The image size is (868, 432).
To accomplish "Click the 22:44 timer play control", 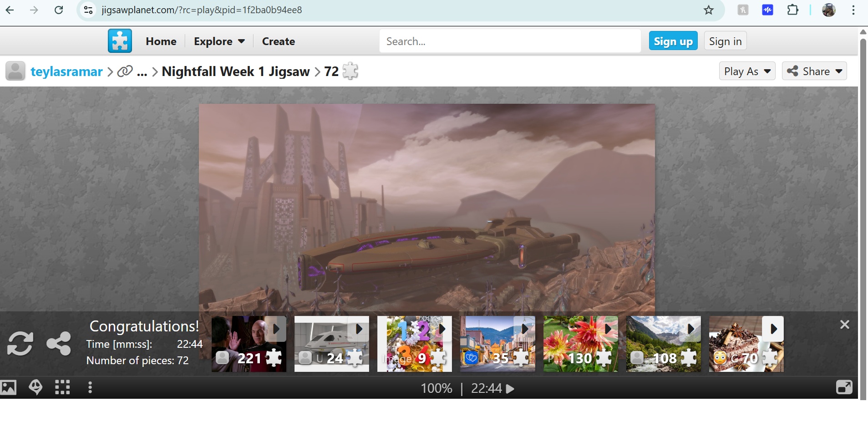I will pos(493,388).
